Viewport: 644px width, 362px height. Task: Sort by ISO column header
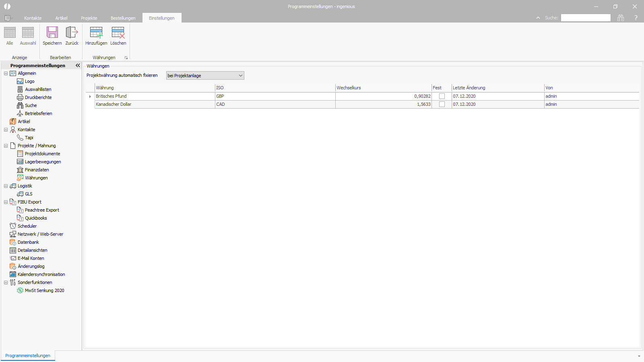pyautogui.click(x=275, y=88)
